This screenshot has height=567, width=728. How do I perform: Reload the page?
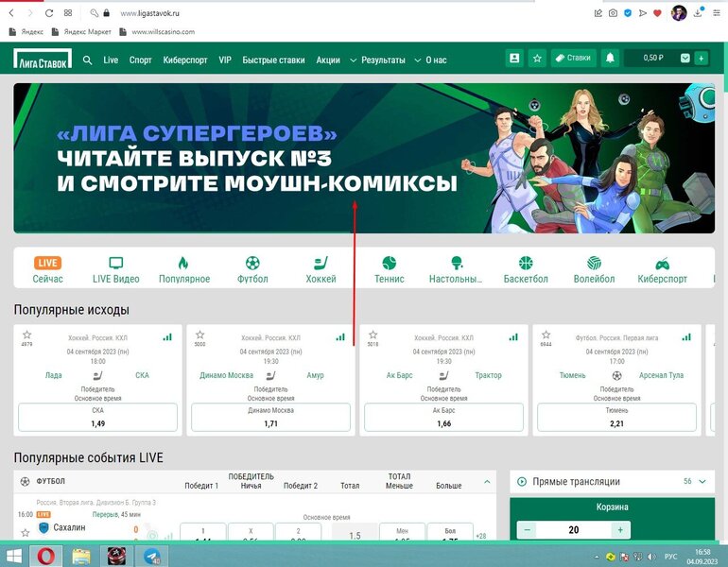49,13
